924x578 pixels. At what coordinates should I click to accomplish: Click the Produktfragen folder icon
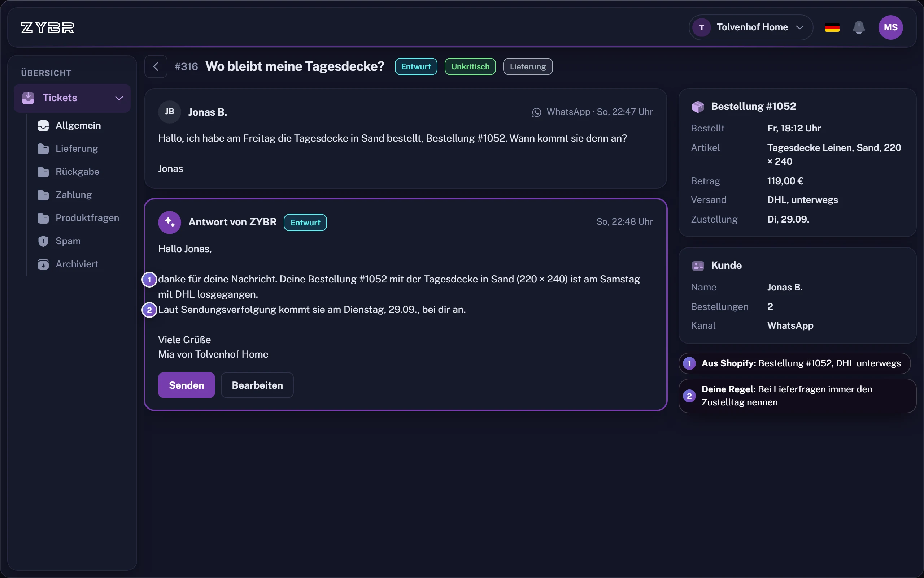[43, 218]
